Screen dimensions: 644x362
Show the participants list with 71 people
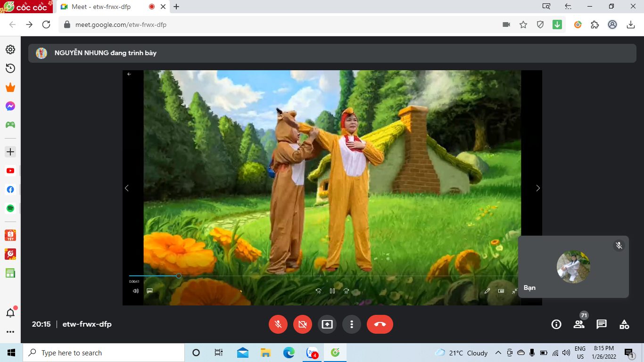(579, 324)
